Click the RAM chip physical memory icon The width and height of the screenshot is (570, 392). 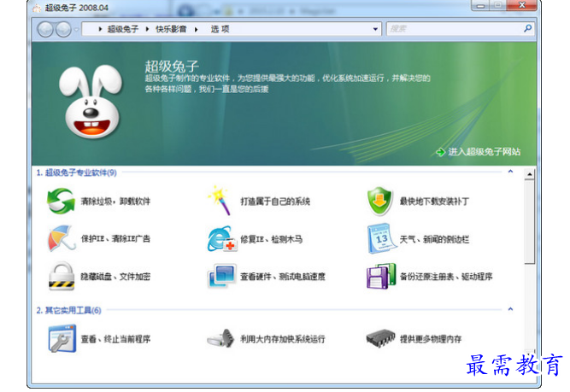point(380,338)
